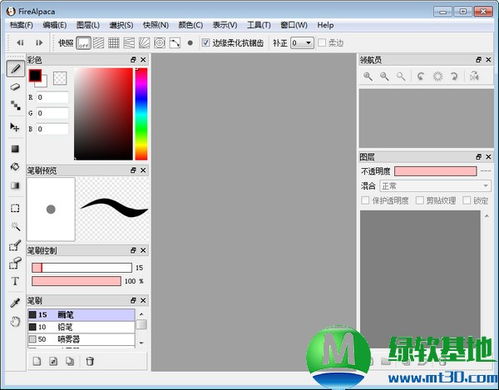
Task: Click the edit brush icon
Action: pyautogui.click(x=53, y=361)
